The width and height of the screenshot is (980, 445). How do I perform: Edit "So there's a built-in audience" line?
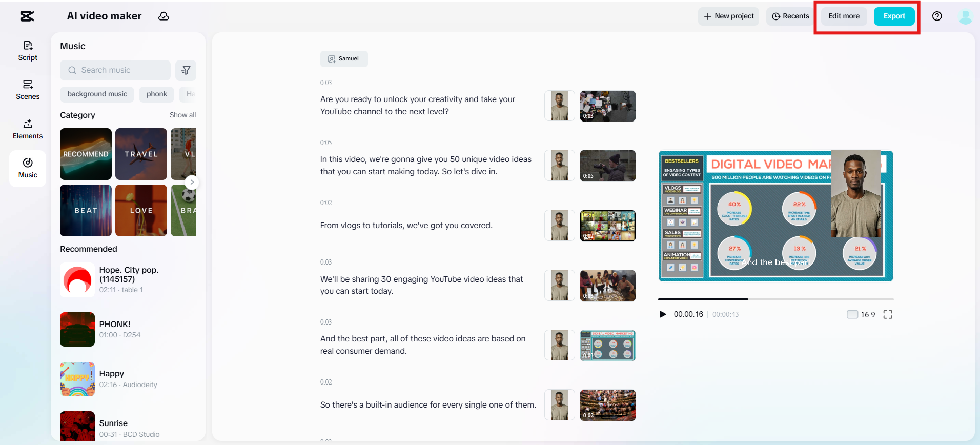click(428, 405)
